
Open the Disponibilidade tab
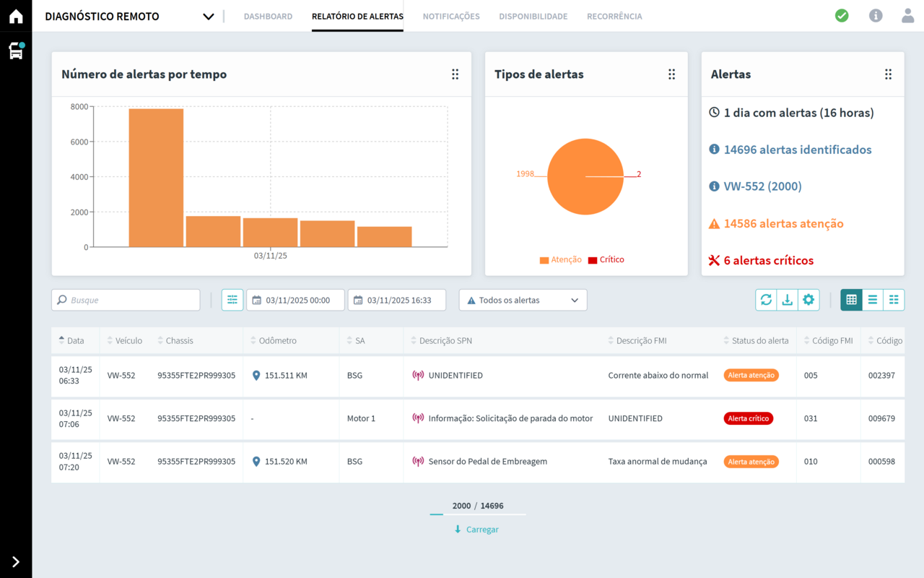[533, 17]
